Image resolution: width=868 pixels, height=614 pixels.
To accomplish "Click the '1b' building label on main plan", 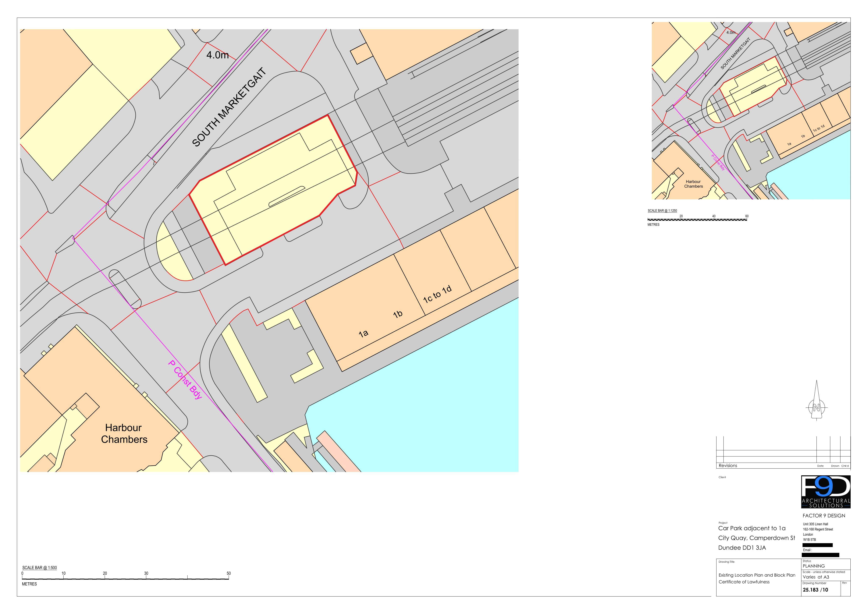I will (x=398, y=314).
